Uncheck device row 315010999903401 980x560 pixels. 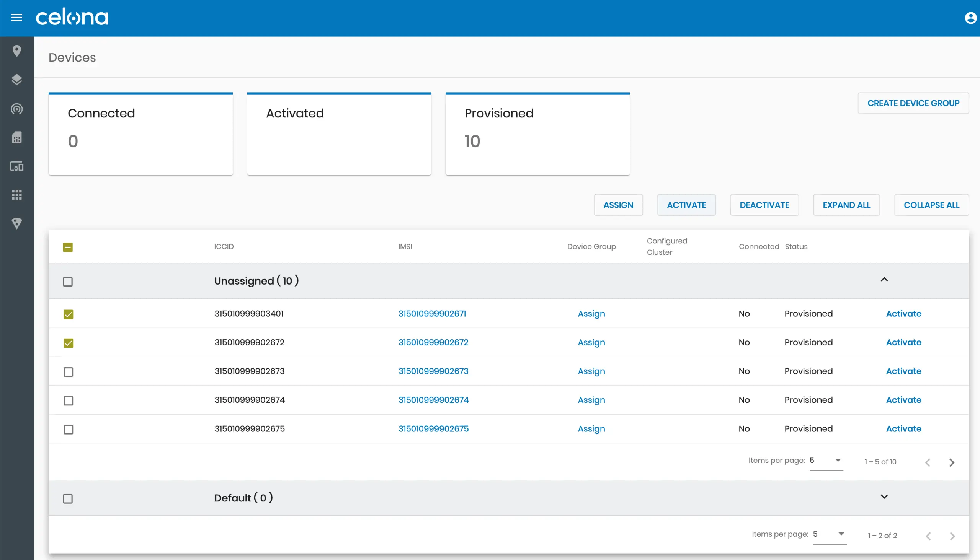(x=68, y=314)
